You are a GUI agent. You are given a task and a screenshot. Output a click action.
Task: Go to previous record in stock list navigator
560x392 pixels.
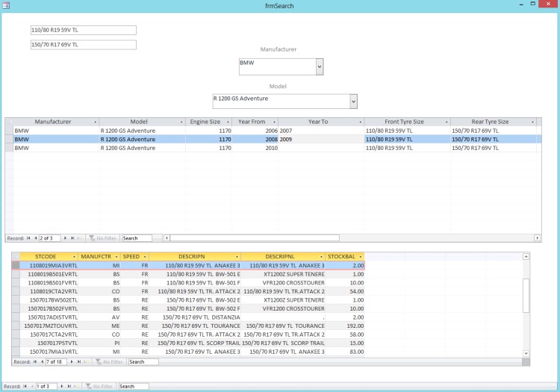43,361
